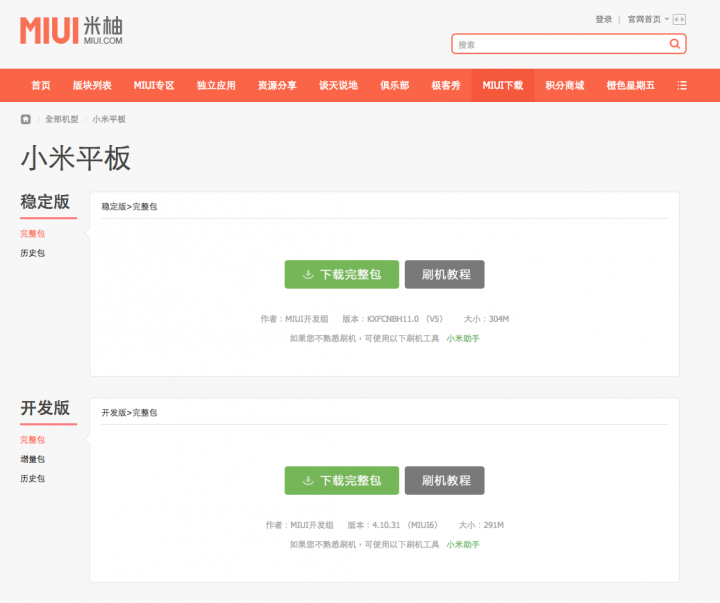The height and width of the screenshot is (603, 720).
Task: Open the 橙色星期五 nav item
Action: click(630, 85)
